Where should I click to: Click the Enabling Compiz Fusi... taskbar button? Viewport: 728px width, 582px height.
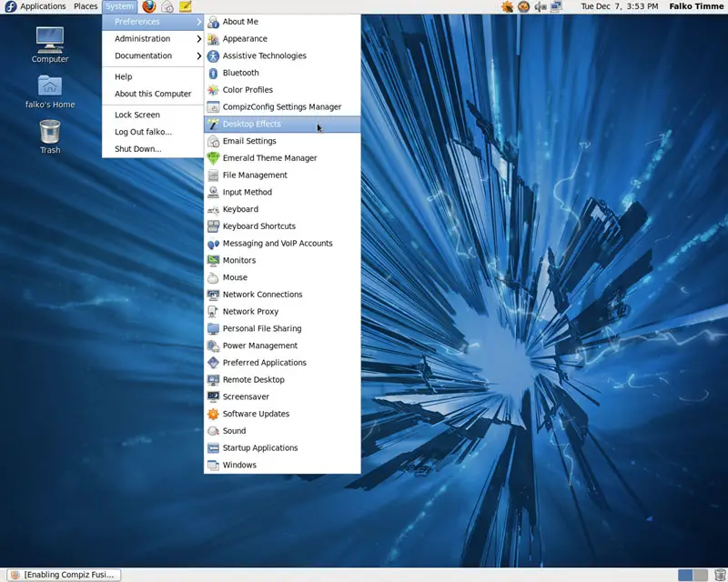[x=65, y=575]
